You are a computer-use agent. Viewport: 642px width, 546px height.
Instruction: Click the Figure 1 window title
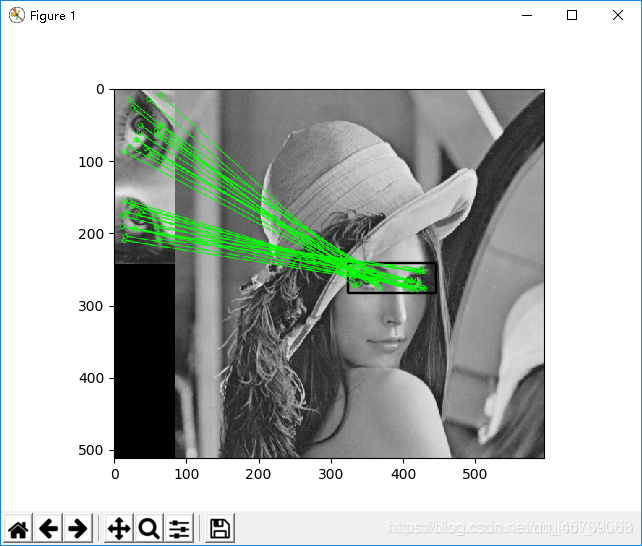tap(53, 16)
